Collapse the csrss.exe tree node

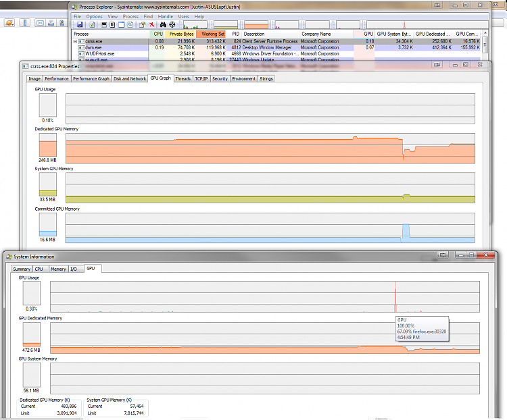75,41
